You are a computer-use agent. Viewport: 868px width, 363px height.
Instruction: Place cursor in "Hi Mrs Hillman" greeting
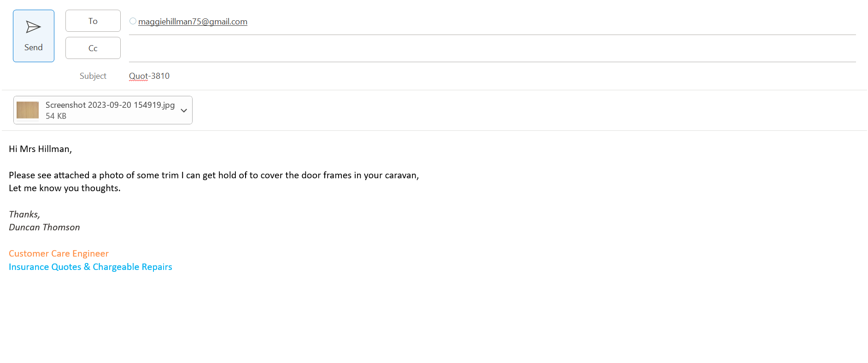[x=40, y=149]
